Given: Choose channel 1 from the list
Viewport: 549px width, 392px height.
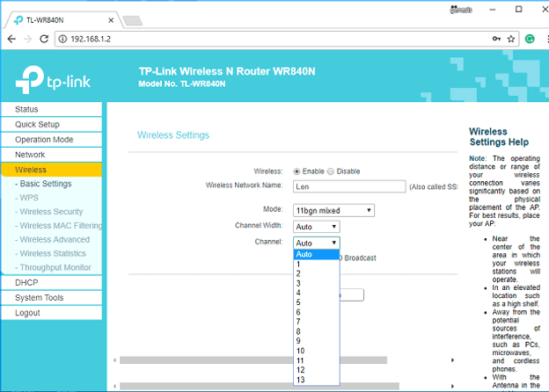Looking at the screenshot, I should (317, 264).
